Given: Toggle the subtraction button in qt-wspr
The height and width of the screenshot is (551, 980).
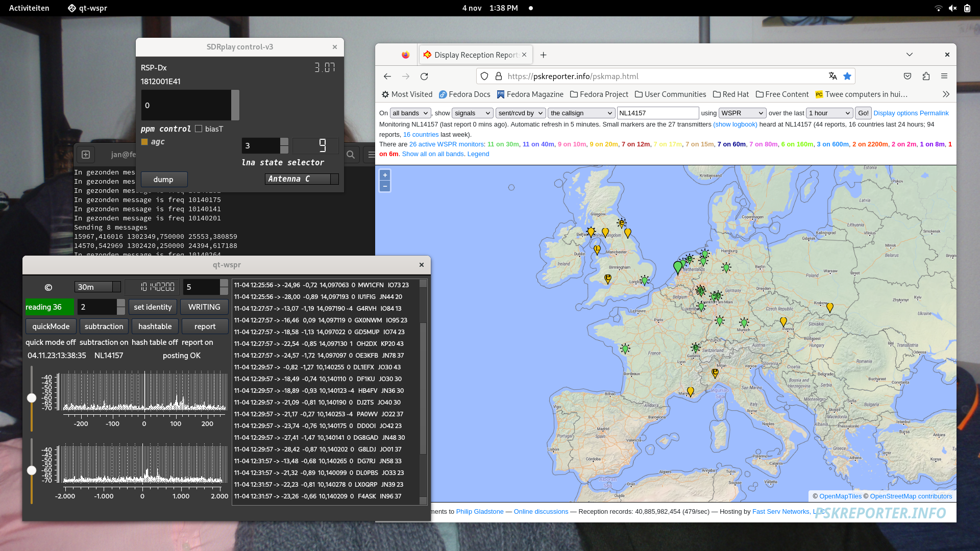Looking at the screenshot, I should pyautogui.click(x=104, y=327).
